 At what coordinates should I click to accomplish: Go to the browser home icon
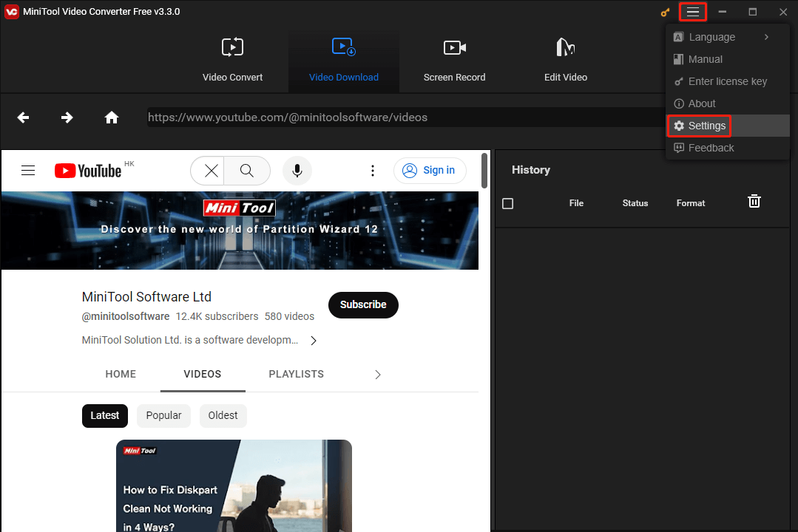[x=112, y=117]
